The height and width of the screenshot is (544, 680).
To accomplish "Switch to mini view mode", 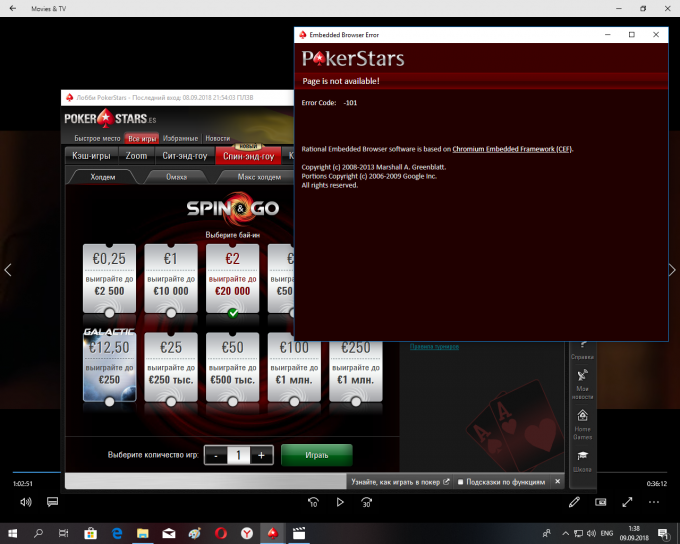I will tap(601, 502).
